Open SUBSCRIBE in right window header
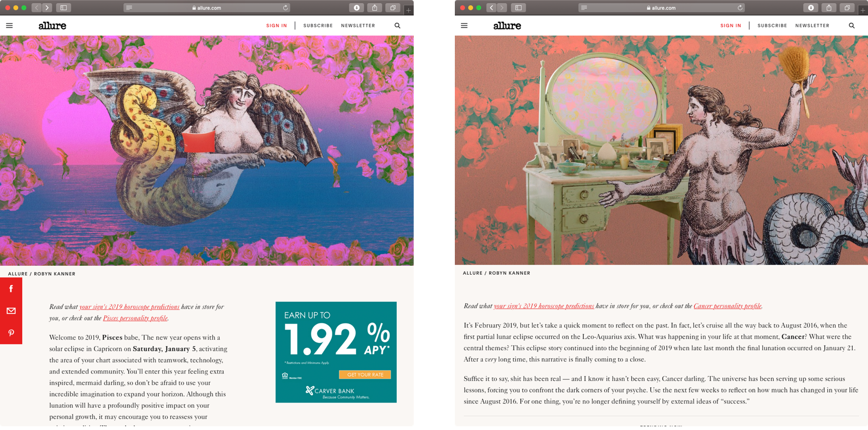 click(772, 25)
